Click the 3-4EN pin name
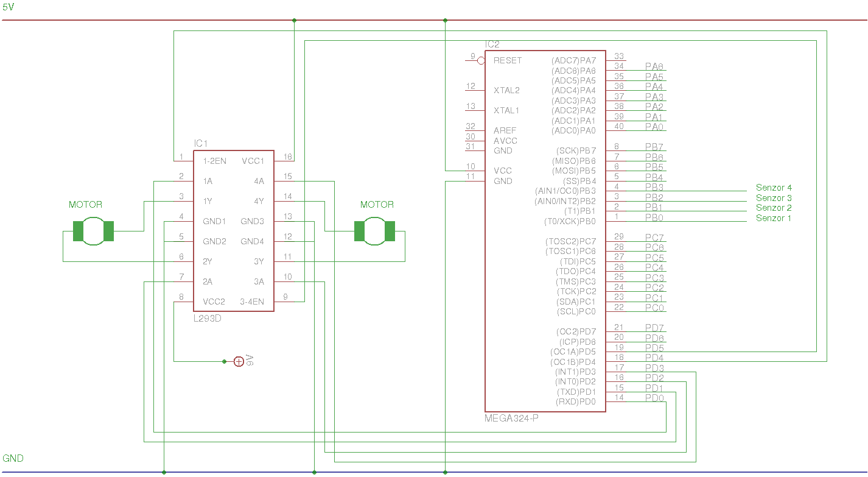This screenshot has height=477, width=868. [252, 302]
